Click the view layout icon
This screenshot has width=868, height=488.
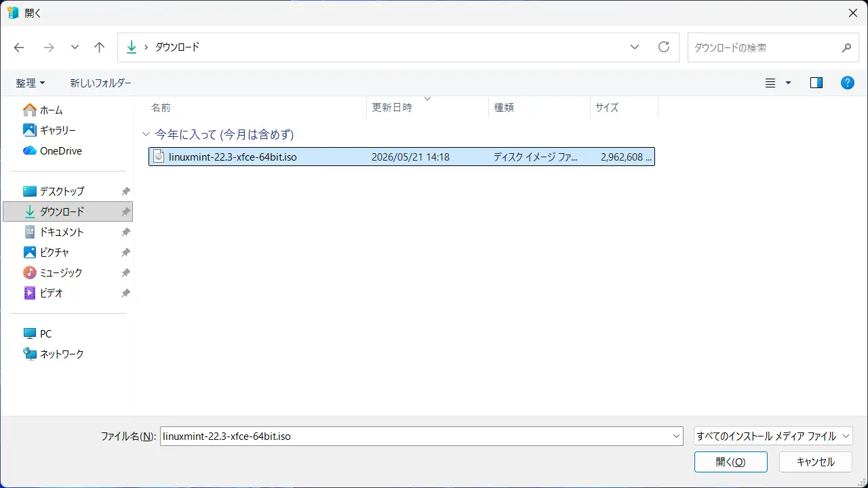pyautogui.click(x=770, y=83)
